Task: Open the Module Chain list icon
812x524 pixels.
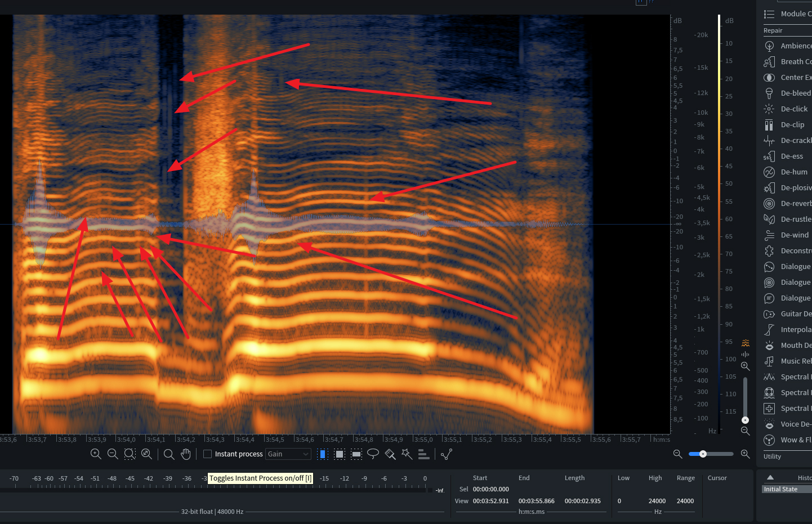Action: click(x=769, y=14)
